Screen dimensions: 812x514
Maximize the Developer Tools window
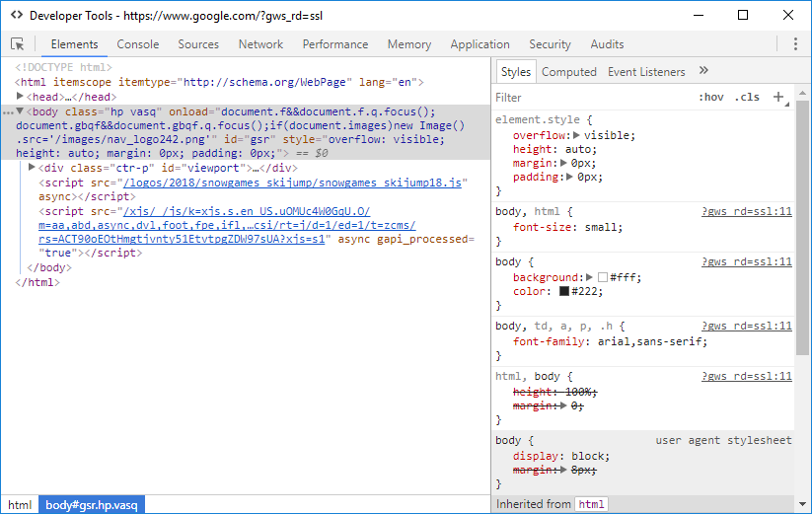743,15
